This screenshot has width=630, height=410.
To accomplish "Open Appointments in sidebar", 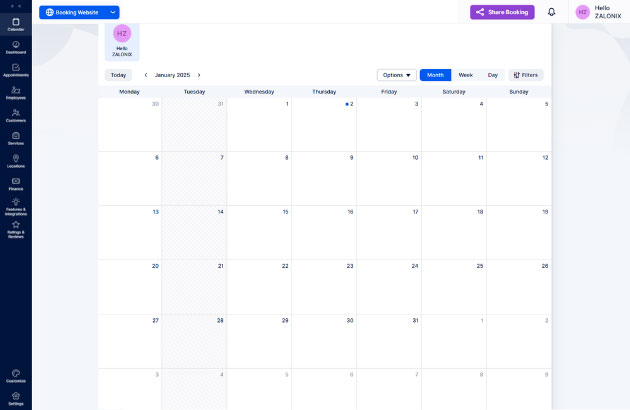I will point(16,70).
